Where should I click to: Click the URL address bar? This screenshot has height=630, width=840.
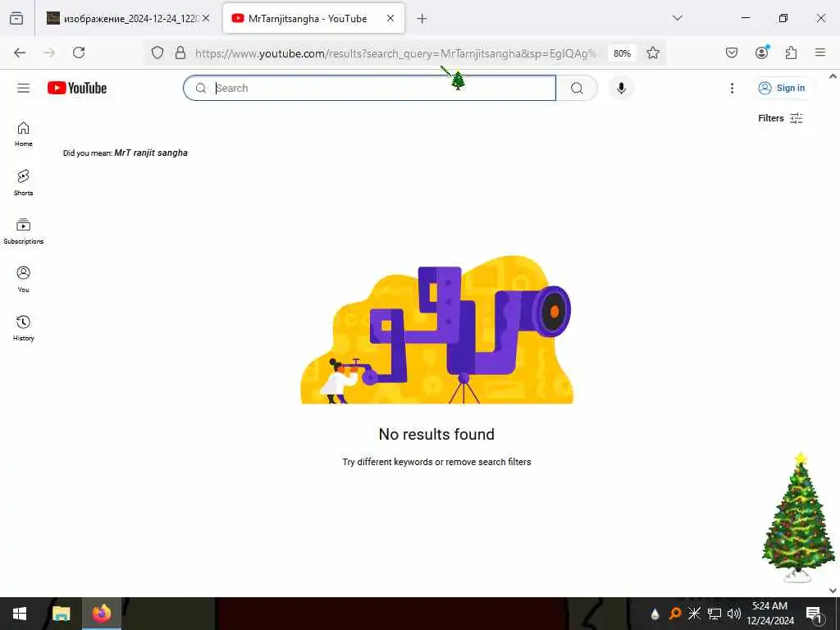coord(396,53)
